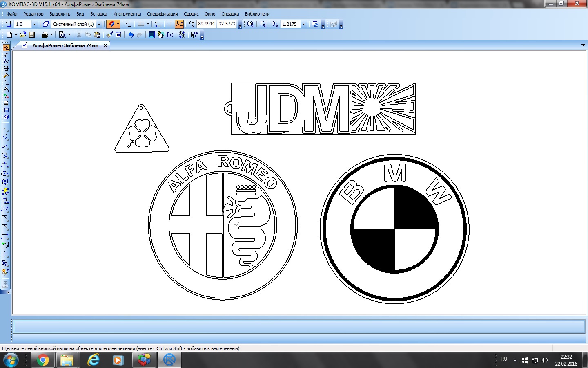The width and height of the screenshot is (588, 368).
Task: Select the Point tool in left panel
Action: (5, 129)
